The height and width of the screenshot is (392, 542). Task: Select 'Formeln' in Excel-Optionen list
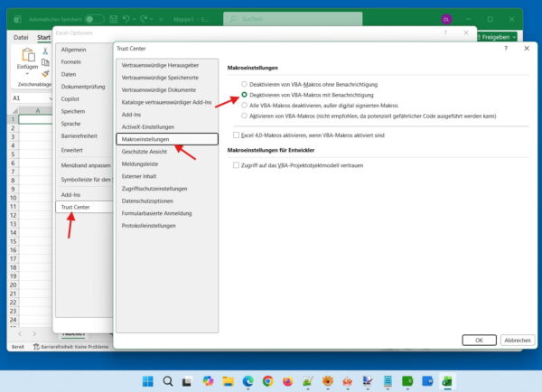84,62
